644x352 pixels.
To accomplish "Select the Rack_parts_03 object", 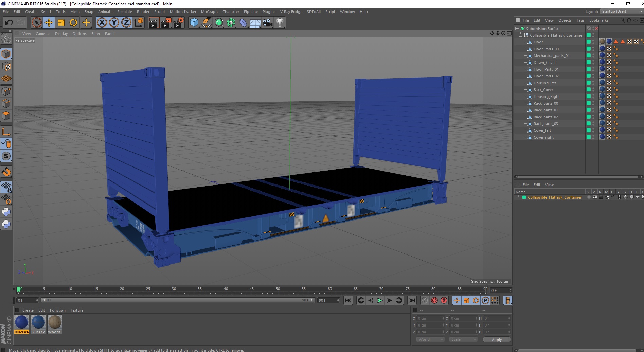I will click(x=545, y=124).
